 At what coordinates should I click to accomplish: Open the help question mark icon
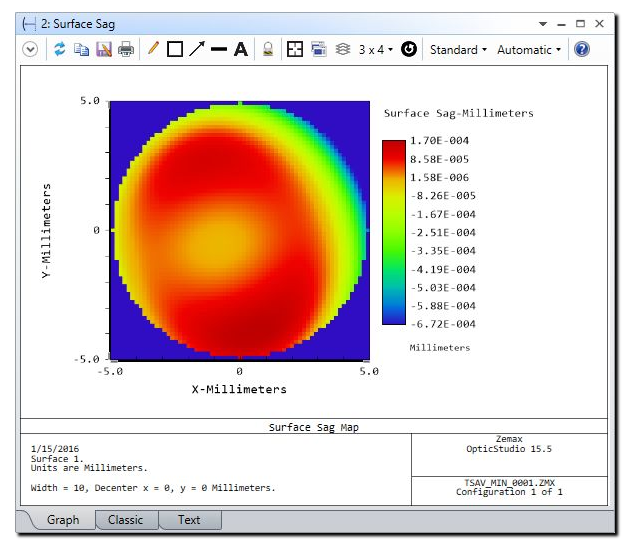(x=582, y=50)
